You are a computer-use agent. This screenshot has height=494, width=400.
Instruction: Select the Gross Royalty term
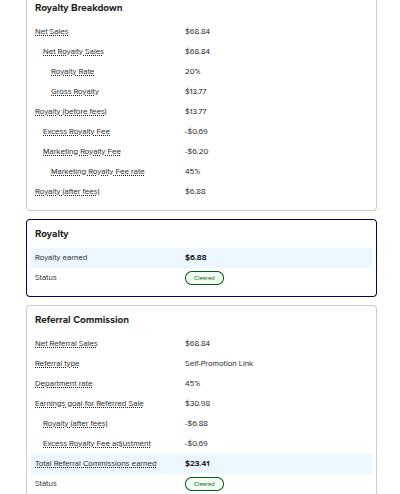pos(75,92)
